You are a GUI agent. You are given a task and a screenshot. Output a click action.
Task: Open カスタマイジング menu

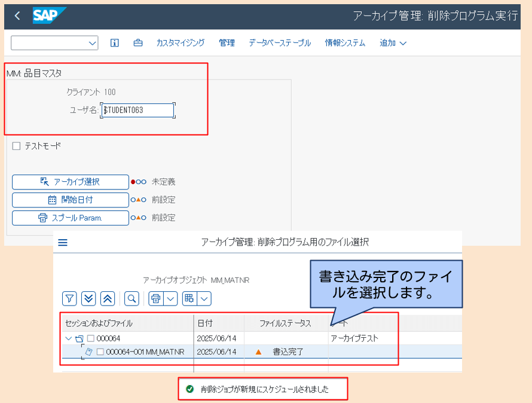[x=181, y=43]
